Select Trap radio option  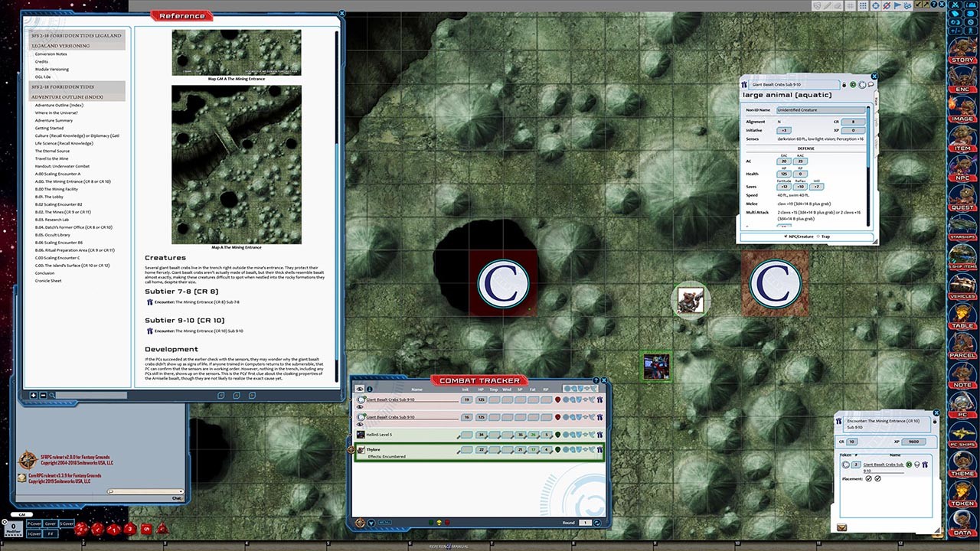click(817, 236)
